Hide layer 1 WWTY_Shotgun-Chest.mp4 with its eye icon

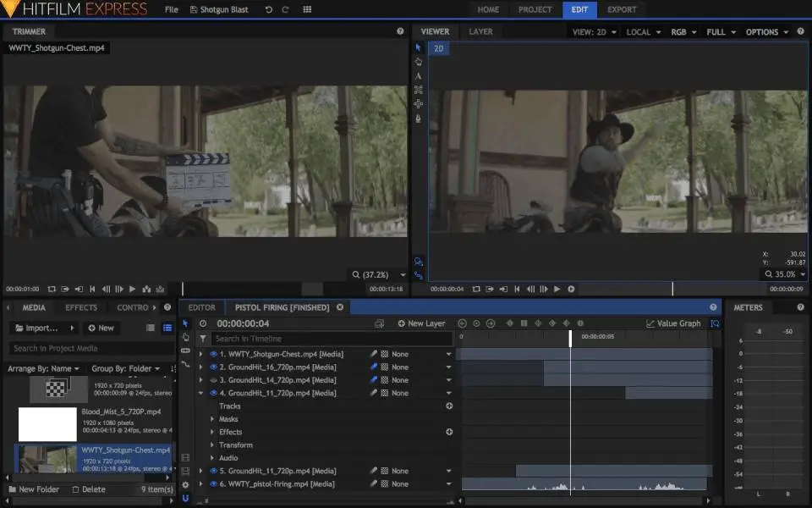(x=213, y=355)
